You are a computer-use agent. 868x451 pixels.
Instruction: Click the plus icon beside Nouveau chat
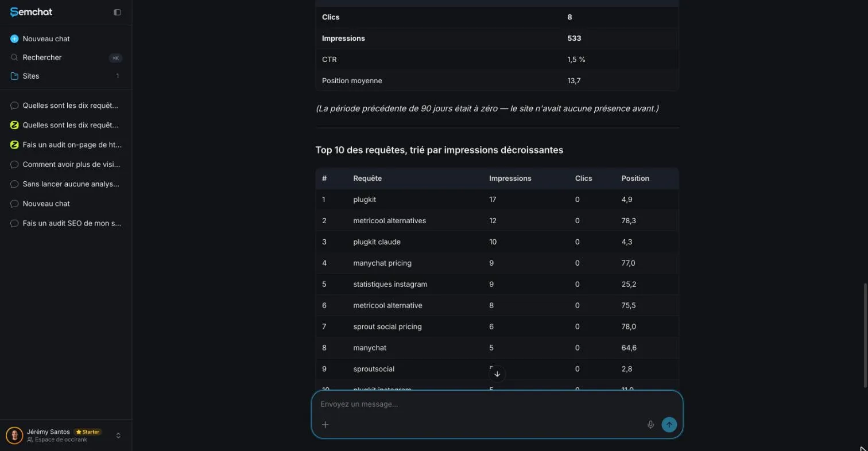tap(14, 38)
